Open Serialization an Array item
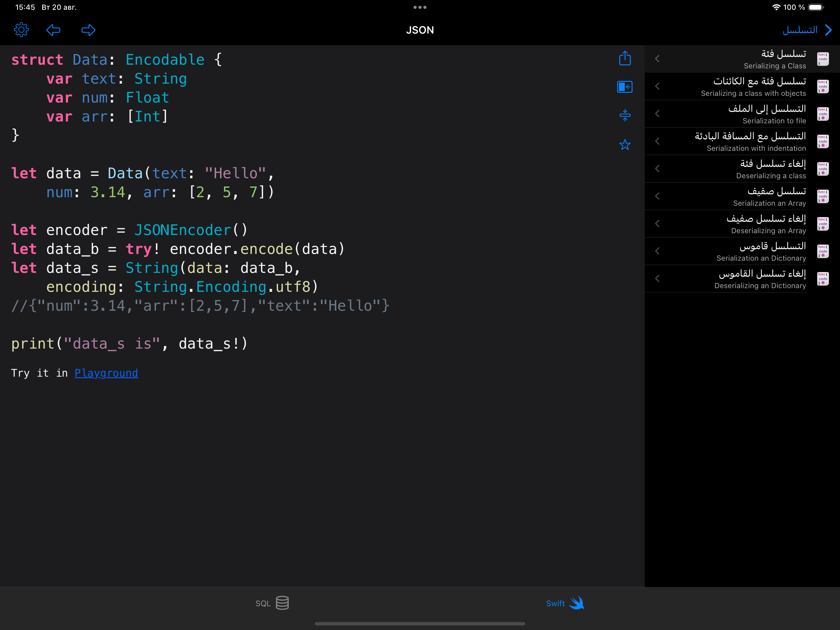 click(x=742, y=196)
